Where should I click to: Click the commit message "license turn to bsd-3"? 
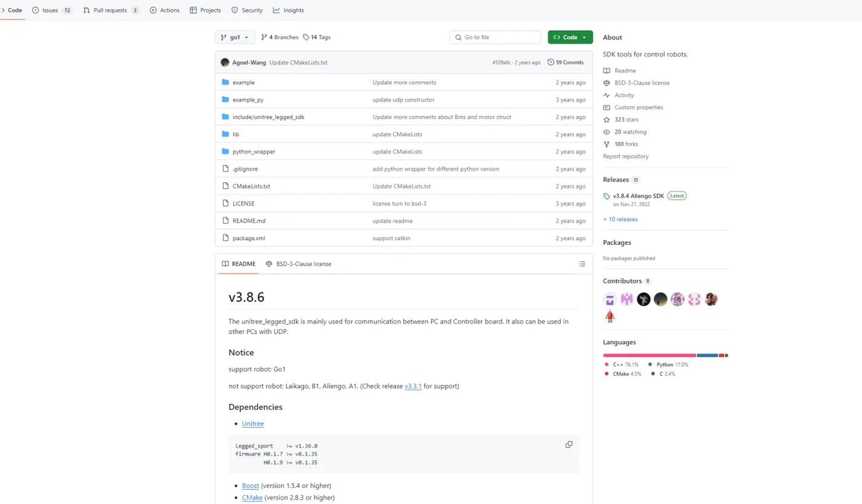point(400,203)
